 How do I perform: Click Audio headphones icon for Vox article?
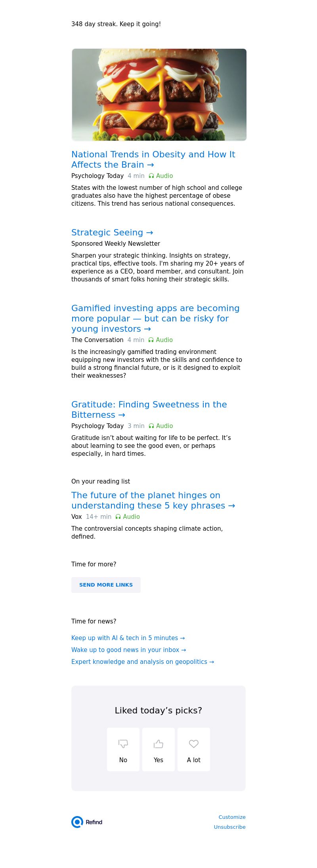click(x=118, y=516)
